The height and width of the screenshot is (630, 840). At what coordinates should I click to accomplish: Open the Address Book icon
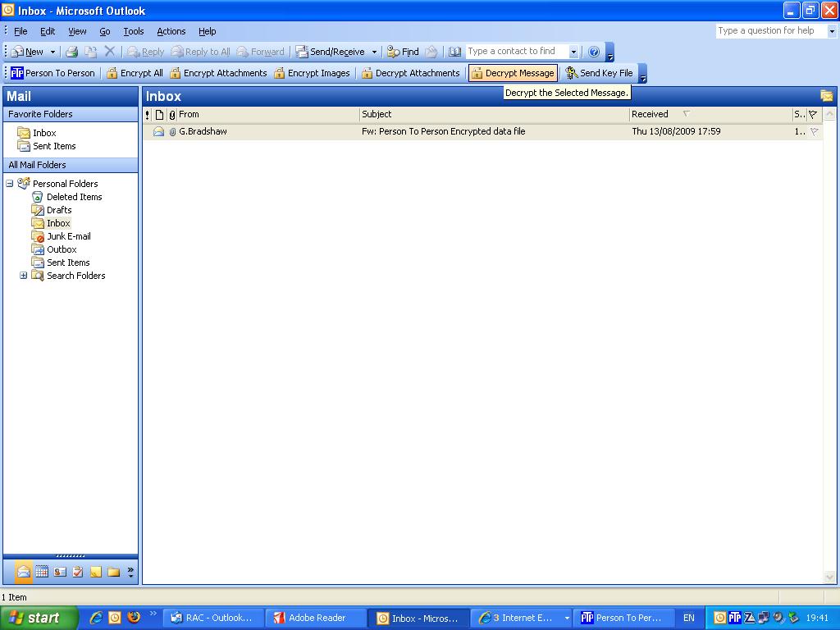(454, 52)
